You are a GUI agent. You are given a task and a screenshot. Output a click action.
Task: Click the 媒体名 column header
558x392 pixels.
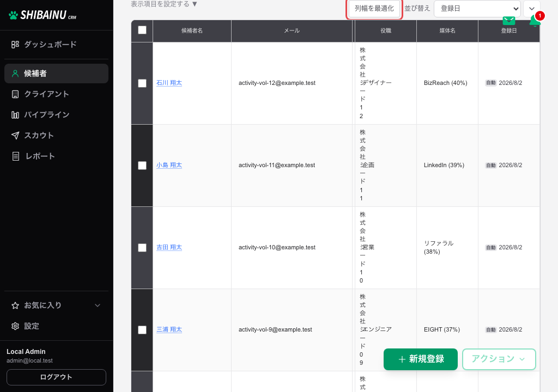447,30
